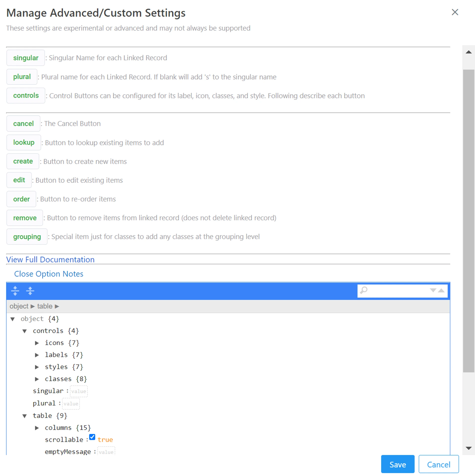
Task: Uncheck the scrollable checkbox
Action: pos(92,437)
